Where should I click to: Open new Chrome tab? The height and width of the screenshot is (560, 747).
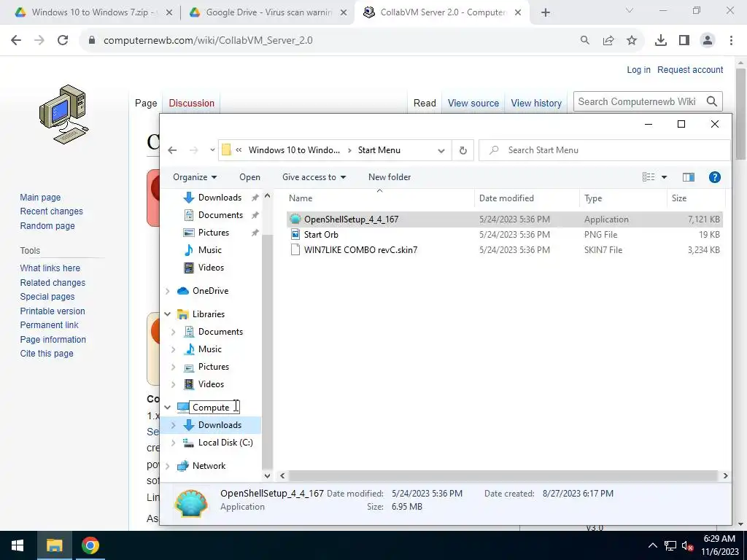(x=546, y=13)
